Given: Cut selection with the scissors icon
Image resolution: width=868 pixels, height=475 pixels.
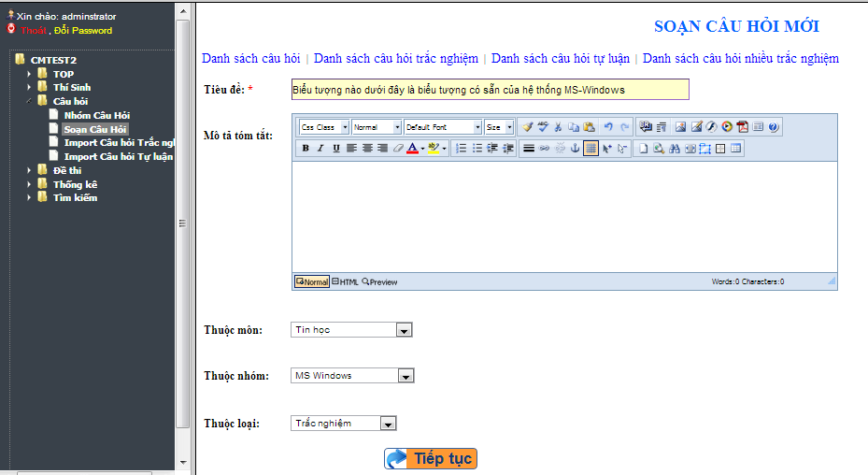Looking at the screenshot, I should point(558,127).
